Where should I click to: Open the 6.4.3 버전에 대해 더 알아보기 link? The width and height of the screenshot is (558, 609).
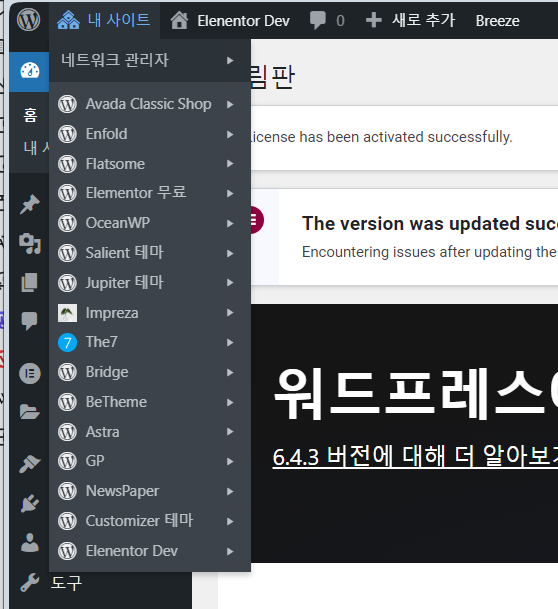coord(415,457)
